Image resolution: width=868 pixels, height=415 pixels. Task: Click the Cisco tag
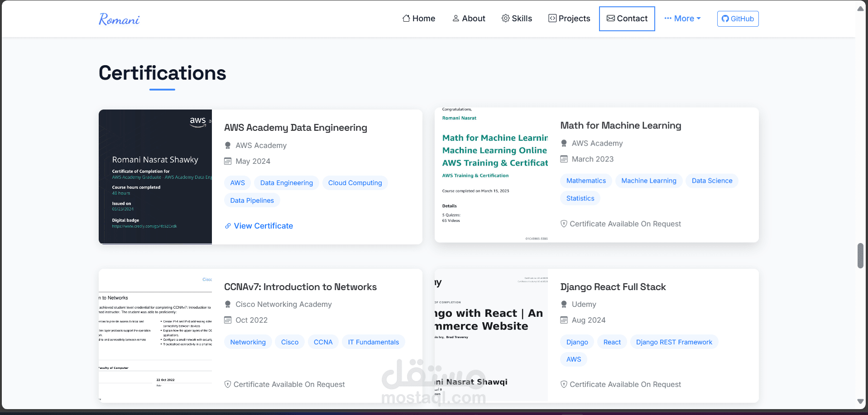290,342
